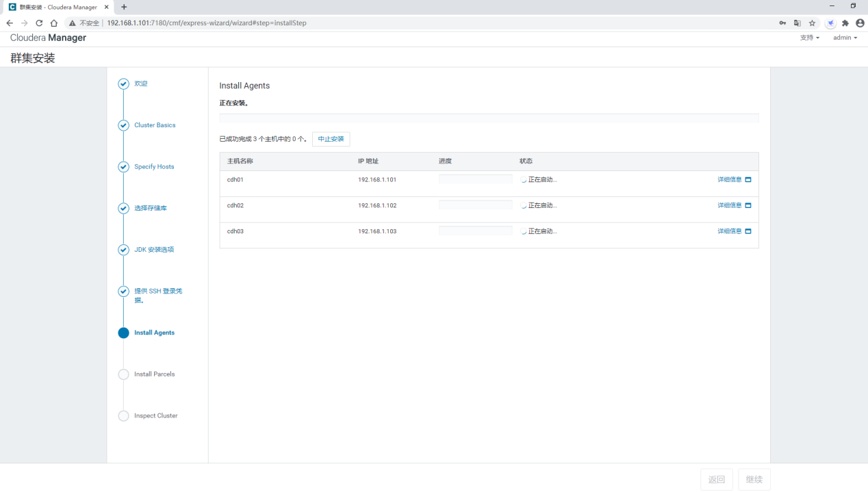Open a new browser tab

(x=124, y=7)
